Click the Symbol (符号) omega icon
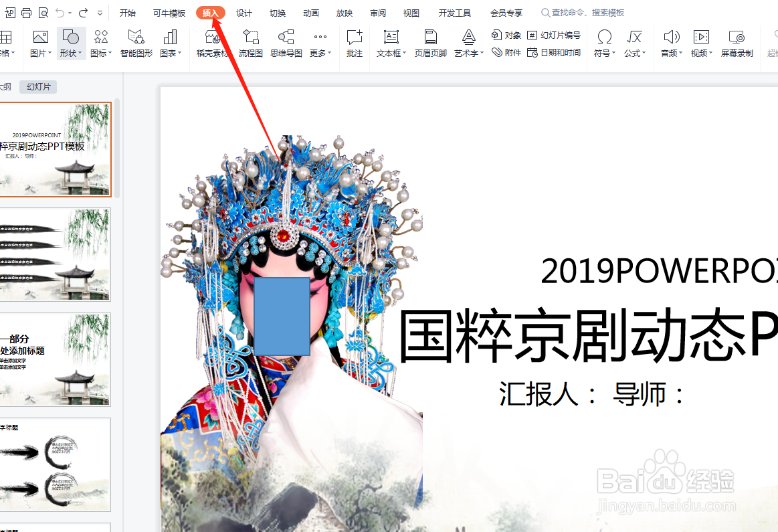The image size is (778, 532). point(604,37)
